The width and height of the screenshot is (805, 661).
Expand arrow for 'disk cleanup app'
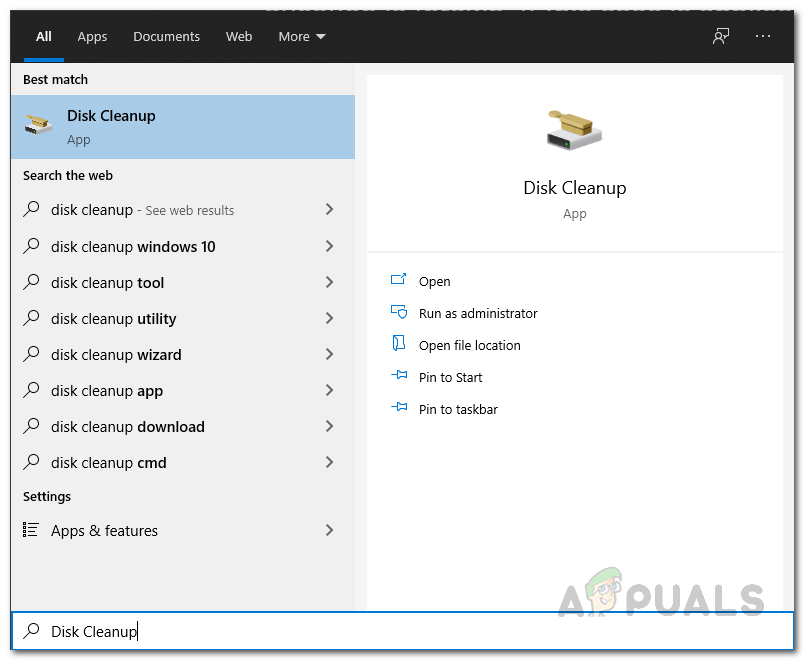click(x=330, y=390)
